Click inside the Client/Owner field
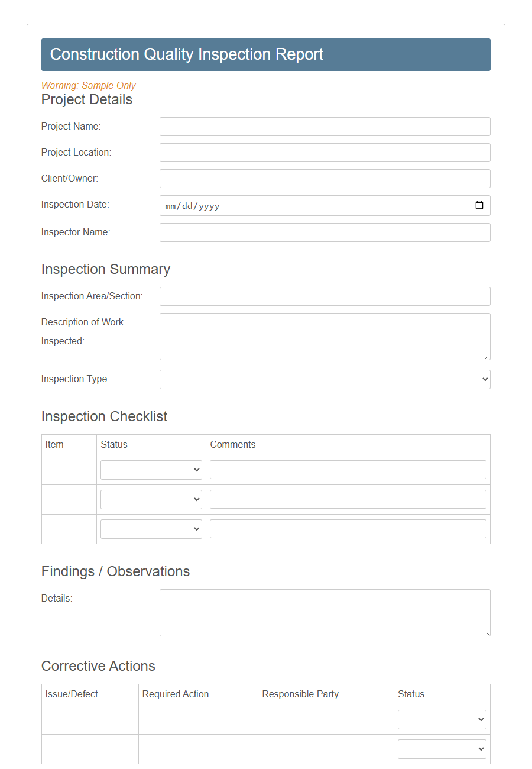 [x=325, y=179]
